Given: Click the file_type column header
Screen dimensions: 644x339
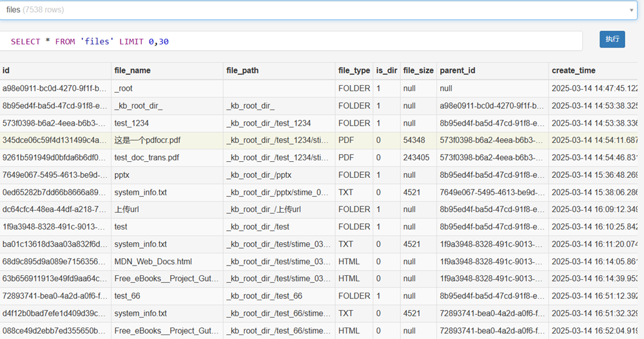Looking at the screenshot, I should 354,70.
